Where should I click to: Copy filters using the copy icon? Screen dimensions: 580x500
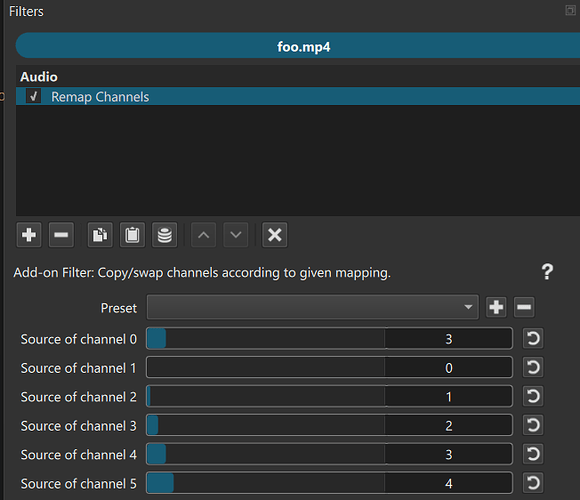pyautogui.click(x=100, y=235)
